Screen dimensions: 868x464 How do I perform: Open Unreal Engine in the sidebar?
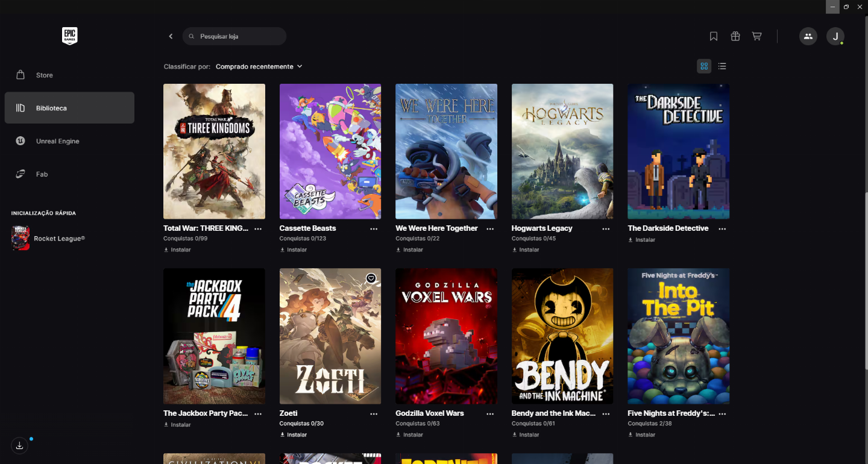(69, 141)
